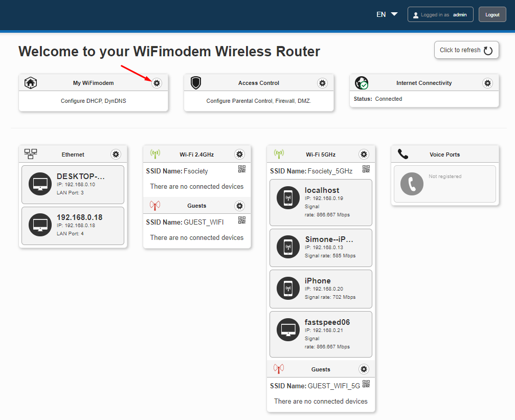Click the Logged in as admin badge
This screenshot has height=420, width=515.
pyautogui.click(x=440, y=14)
